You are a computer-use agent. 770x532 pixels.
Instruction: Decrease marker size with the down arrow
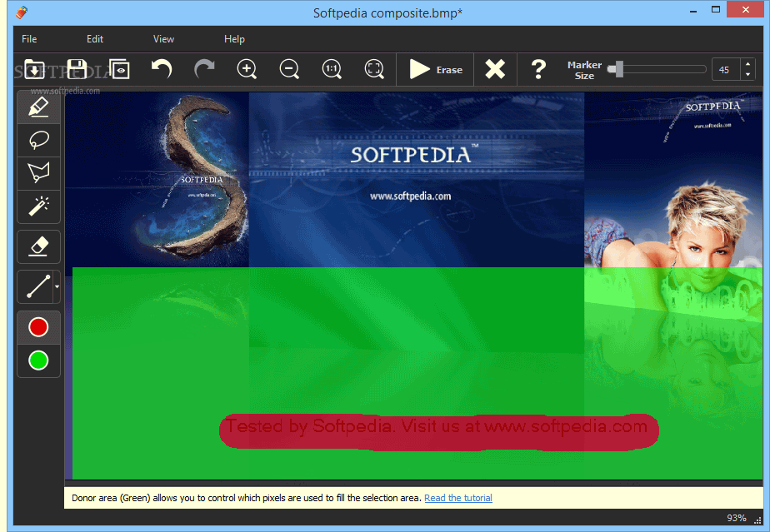tap(747, 75)
